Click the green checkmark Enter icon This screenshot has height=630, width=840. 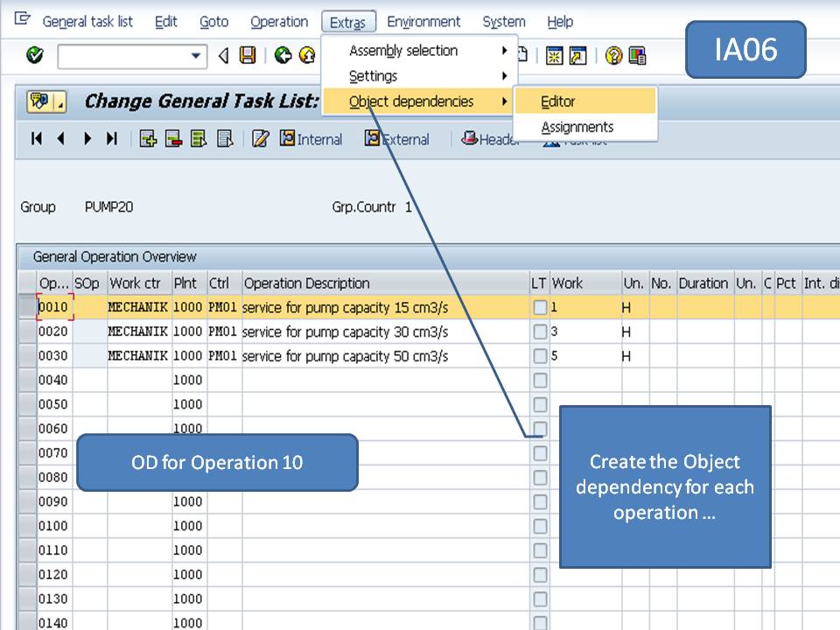[35, 55]
